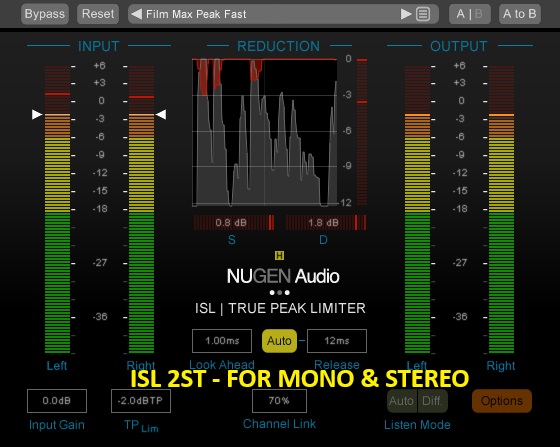
Task: Click the REDUCTION section heading
Action: coord(279,46)
